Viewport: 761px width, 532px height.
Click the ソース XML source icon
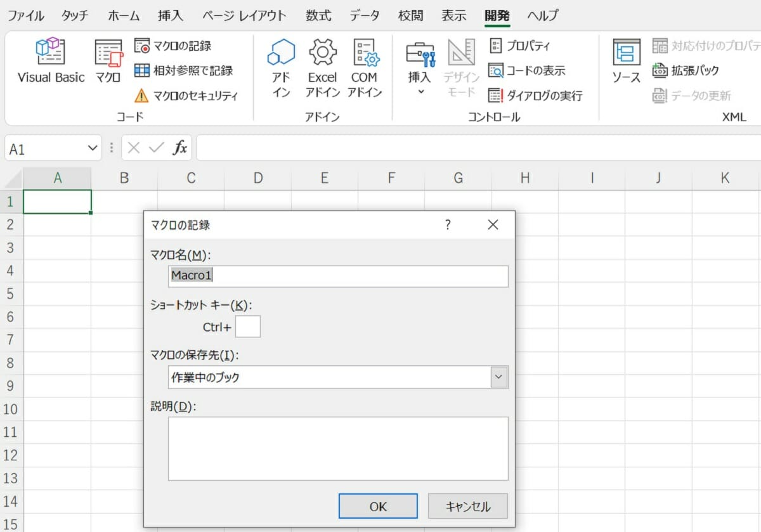(626, 62)
